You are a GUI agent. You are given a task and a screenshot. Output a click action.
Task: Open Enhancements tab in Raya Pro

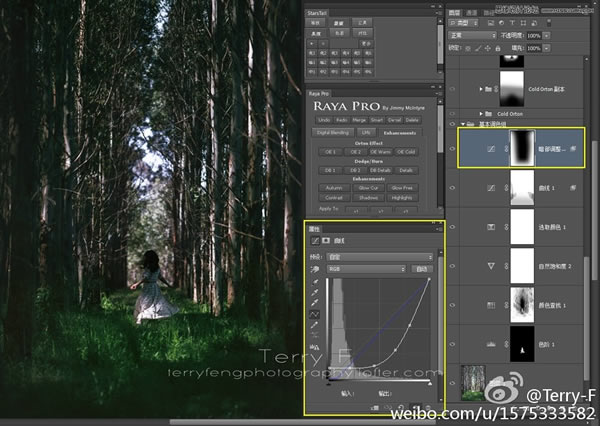pos(400,133)
